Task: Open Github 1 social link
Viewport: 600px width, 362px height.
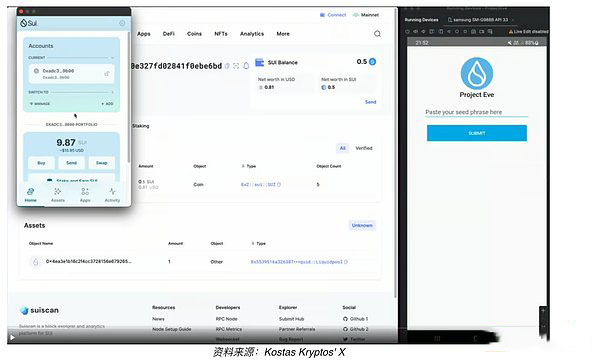Action: (355, 319)
